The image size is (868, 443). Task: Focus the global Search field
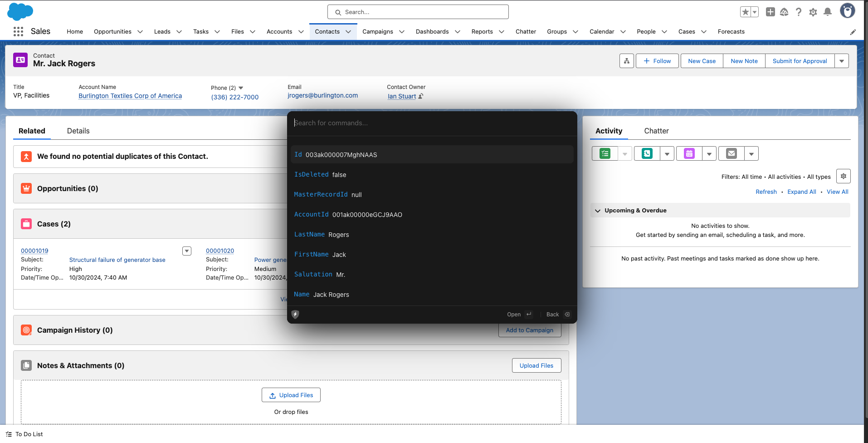[x=418, y=12]
